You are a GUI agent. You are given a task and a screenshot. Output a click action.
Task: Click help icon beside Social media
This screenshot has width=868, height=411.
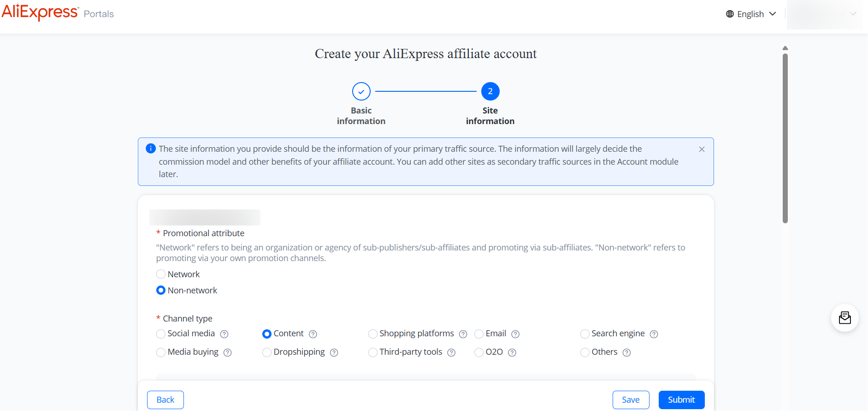click(224, 334)
